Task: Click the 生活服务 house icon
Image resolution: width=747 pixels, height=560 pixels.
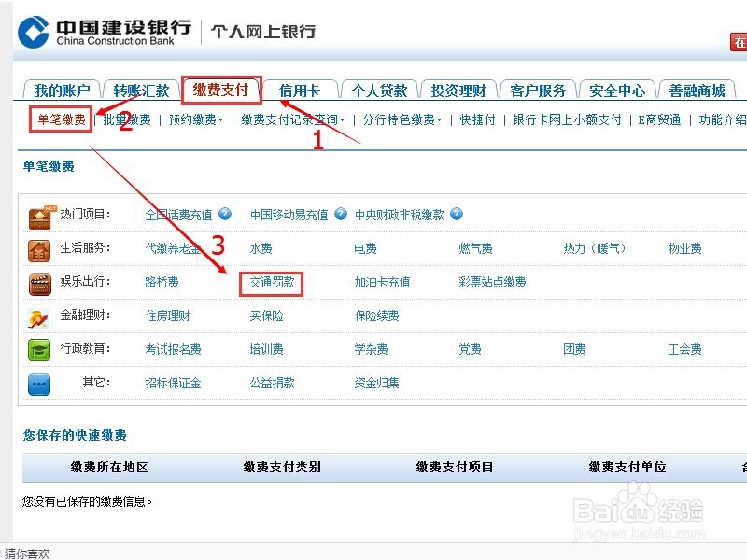Action: click(38, 248)
